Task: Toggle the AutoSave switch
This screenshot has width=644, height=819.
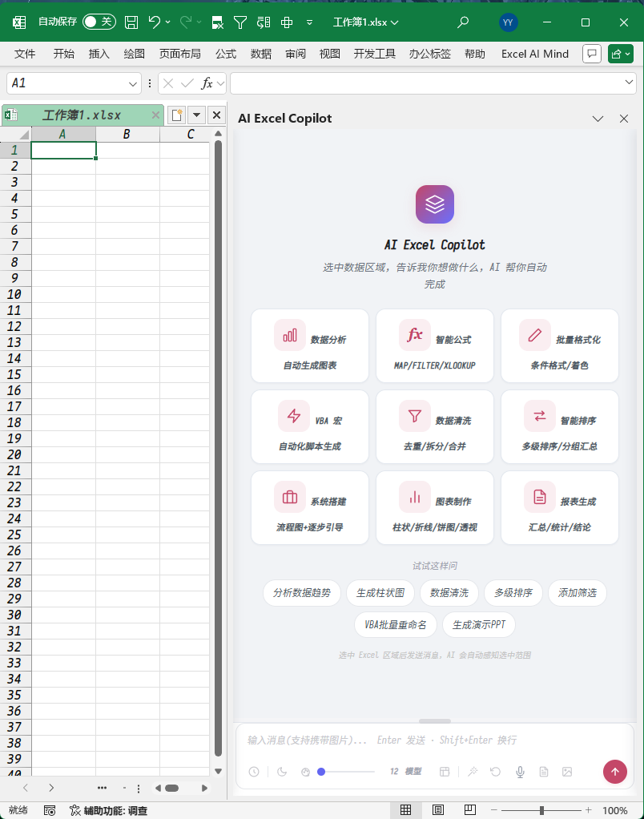Action: (x=99, y=22)
